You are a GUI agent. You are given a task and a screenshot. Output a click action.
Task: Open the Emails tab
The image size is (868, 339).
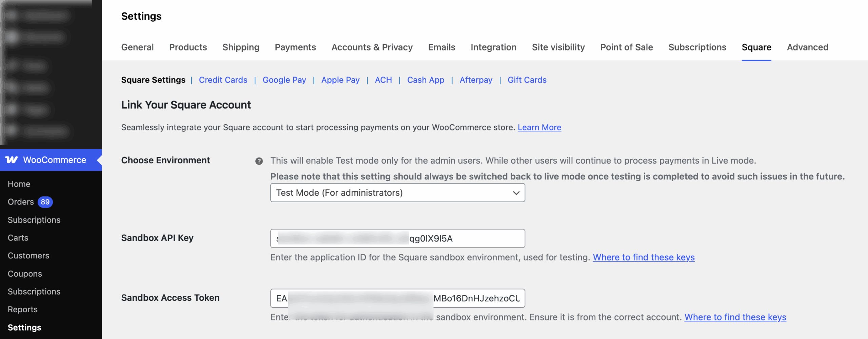point(441,47)
